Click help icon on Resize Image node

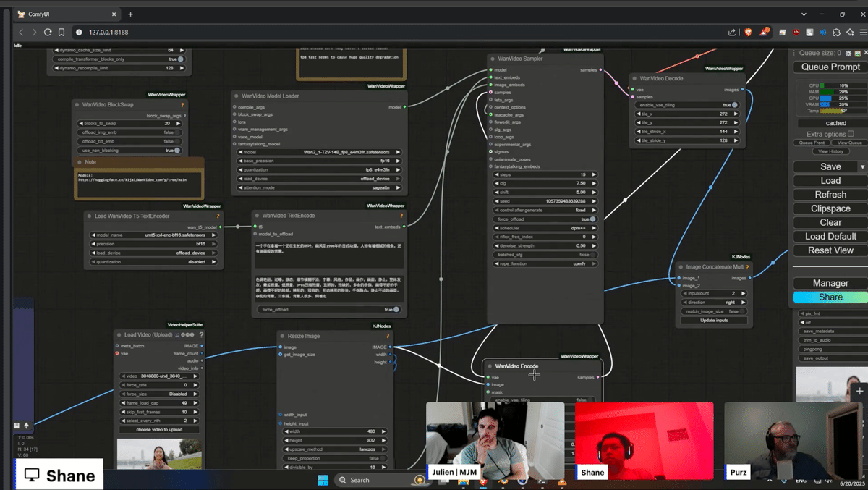click(x=388, y=336)
